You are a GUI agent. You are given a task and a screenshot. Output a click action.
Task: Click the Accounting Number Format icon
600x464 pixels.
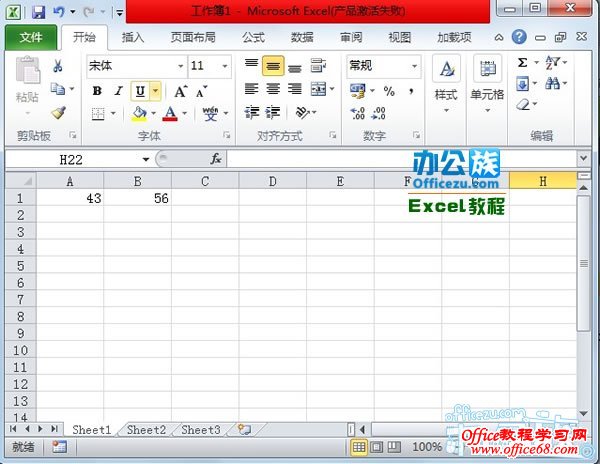click(x=357, y=91)
